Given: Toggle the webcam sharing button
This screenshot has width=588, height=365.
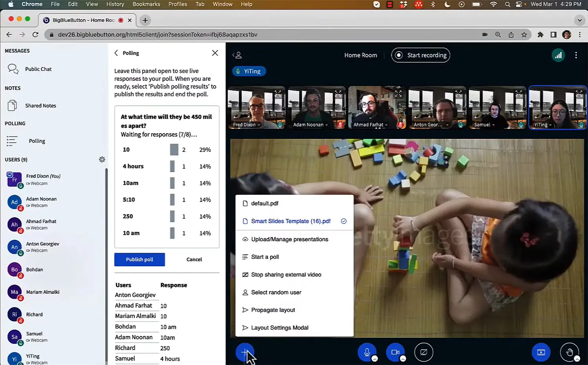Looking at the screenshot, I should tap(395, 352).
